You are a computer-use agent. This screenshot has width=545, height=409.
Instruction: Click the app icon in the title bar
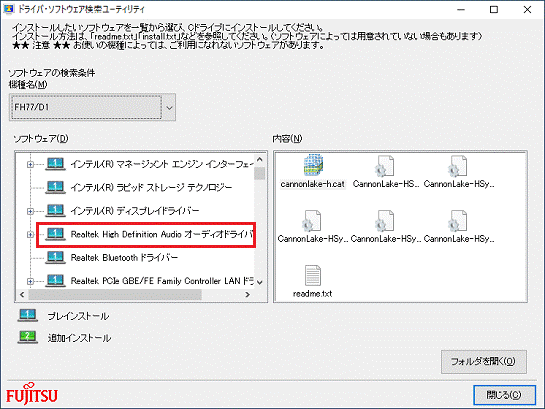8,9
